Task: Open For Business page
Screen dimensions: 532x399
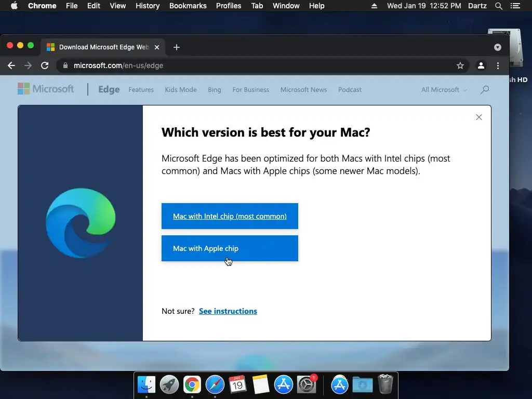Action: (x=251, y=89)
